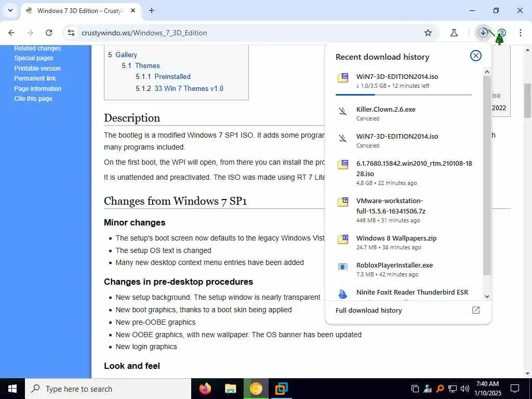
Task: Click the Permanent link sidebar item
Action: [35, 78]
